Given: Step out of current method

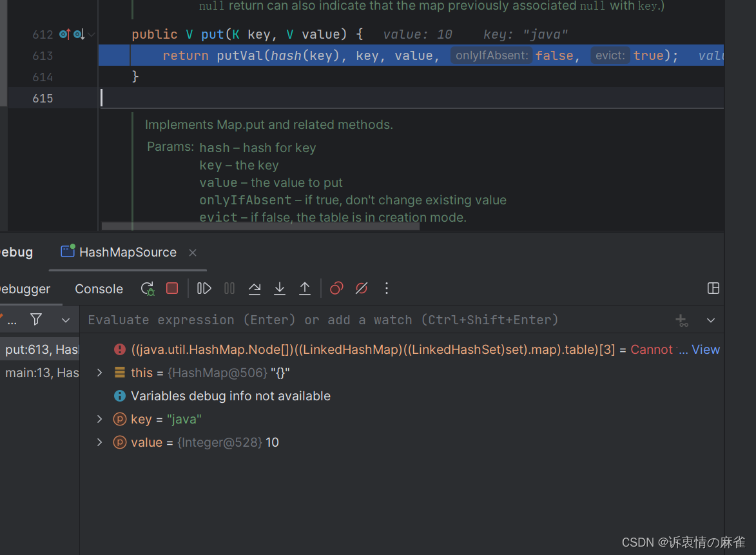Looking at the screenshot, I should [305, 288].
